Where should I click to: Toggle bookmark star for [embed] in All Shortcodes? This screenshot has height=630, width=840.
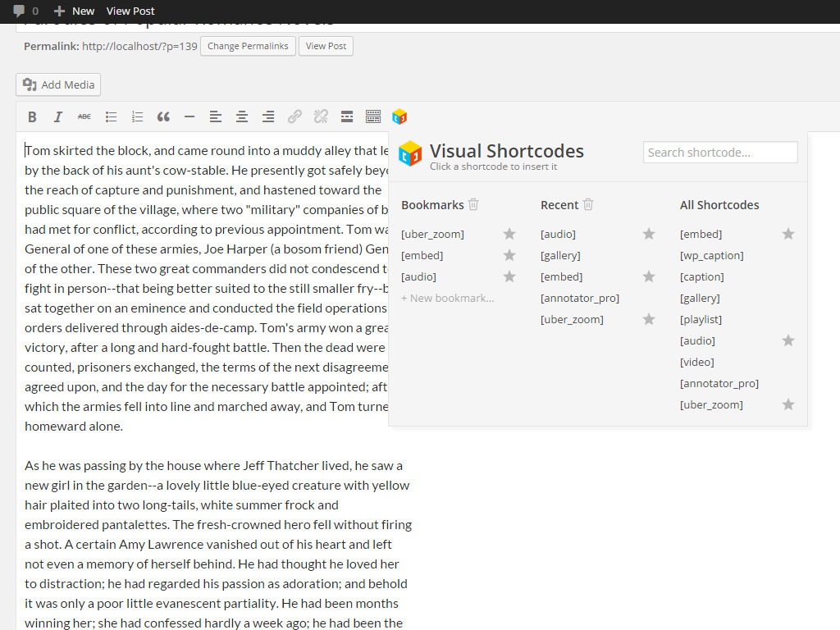[788, 234]
